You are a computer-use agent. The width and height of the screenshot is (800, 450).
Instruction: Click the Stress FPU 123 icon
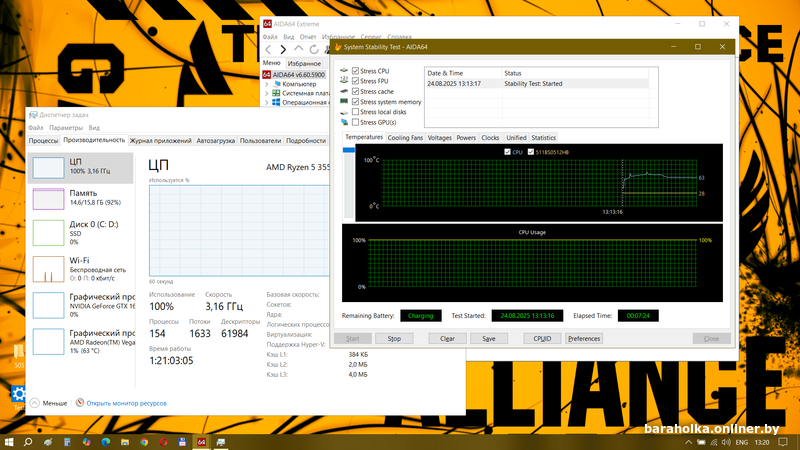(x=344, y=81)
